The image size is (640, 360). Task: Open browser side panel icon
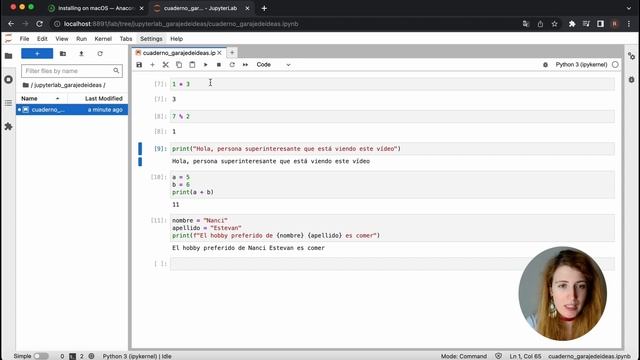(x=600, y=24)
